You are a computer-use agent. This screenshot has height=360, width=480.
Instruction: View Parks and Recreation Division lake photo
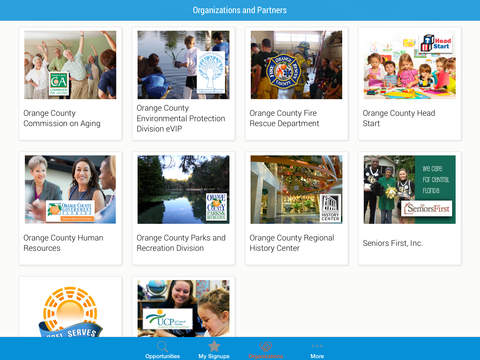point(183,189)
